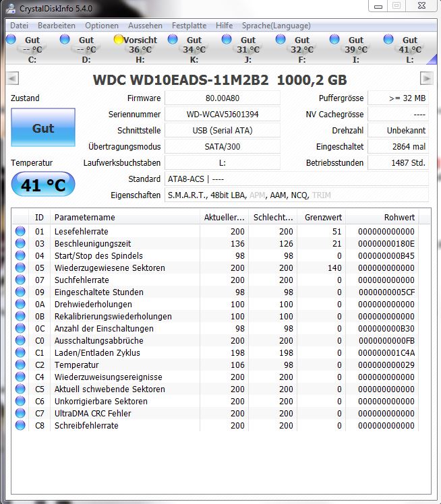The height and width of the screenshot is (504, 441).
Task: Click status orb of Eingeschaltete Stunden
Action: (x=20, y=292)
